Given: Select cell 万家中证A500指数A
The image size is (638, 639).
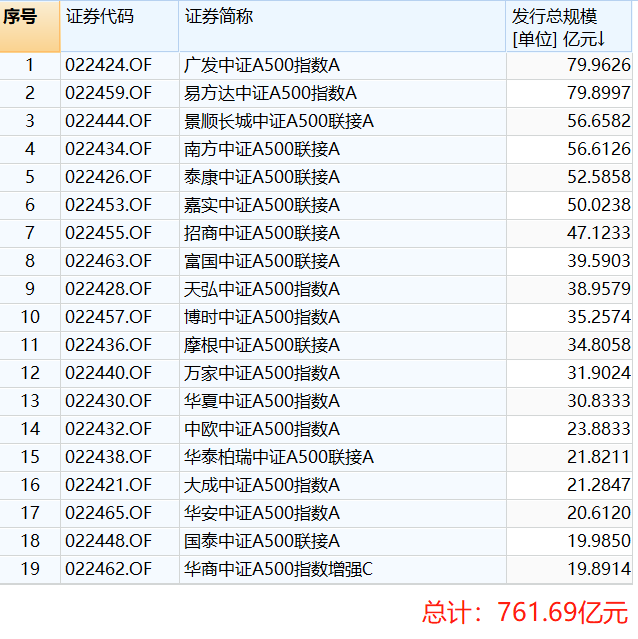Looking at the screenshot, I should (342, 373).
